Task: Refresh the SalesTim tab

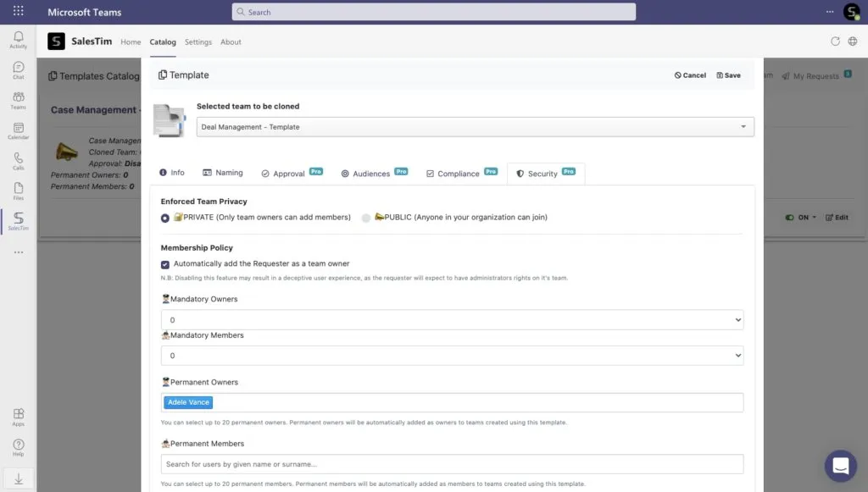Action: point(835,41)
